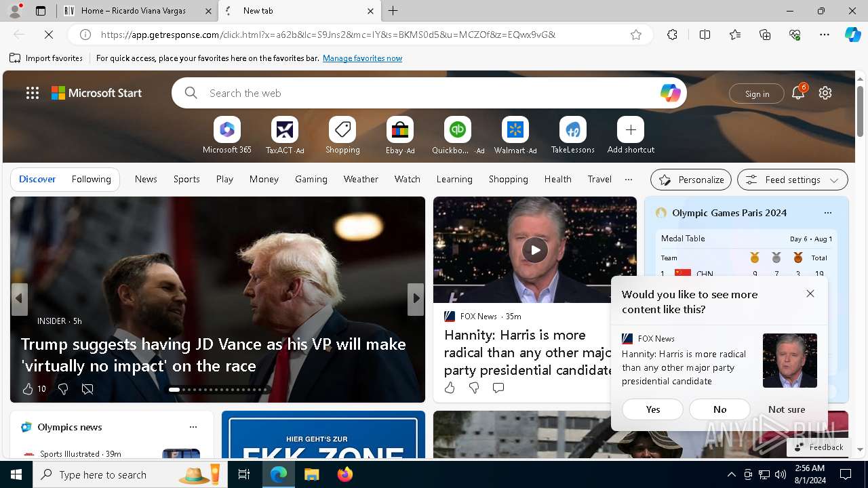Dislike the Trump JD Vance article
This screenshot has height=488, width=868.
63,389
